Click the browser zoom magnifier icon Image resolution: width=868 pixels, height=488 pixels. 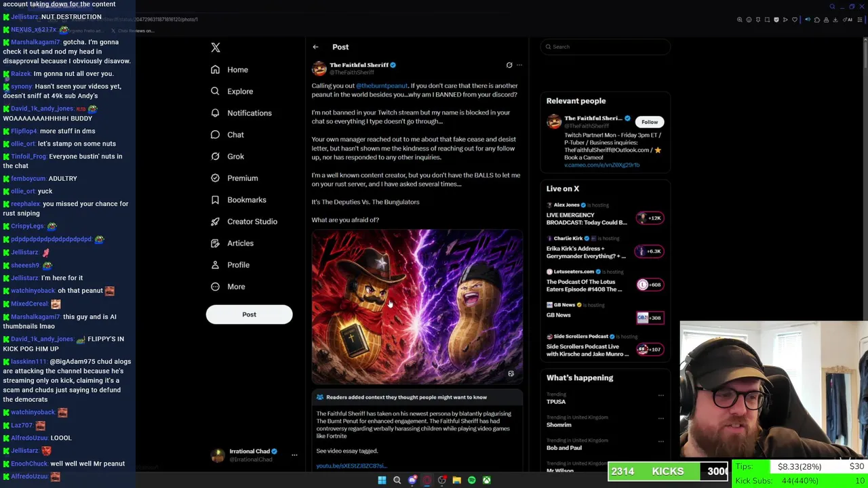(x=740, y=20)
